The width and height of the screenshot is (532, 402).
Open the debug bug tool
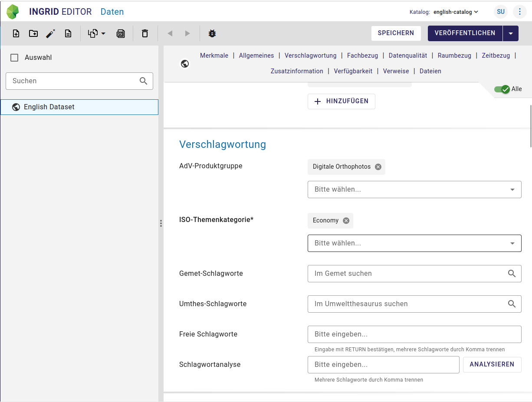pyautogui.click(x=212, y=33)
